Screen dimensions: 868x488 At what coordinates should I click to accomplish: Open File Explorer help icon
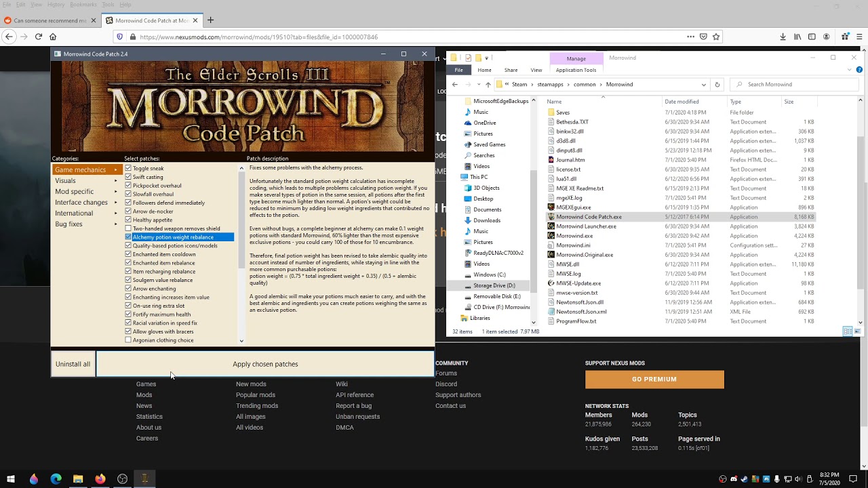(860, 70)
